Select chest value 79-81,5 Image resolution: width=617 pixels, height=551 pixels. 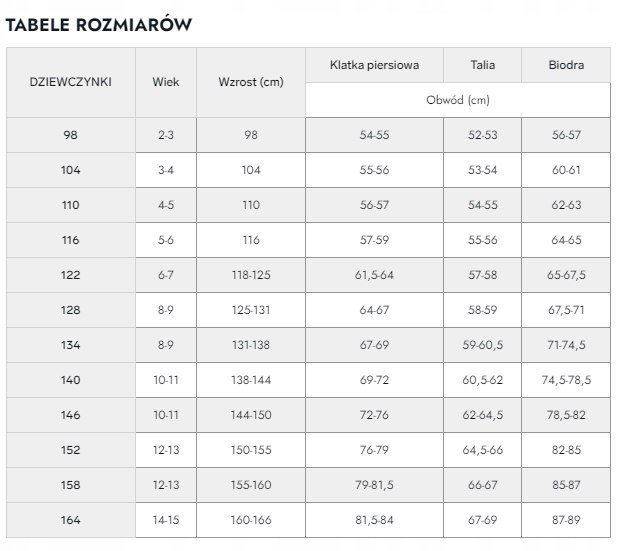click(x=374, y=485)
